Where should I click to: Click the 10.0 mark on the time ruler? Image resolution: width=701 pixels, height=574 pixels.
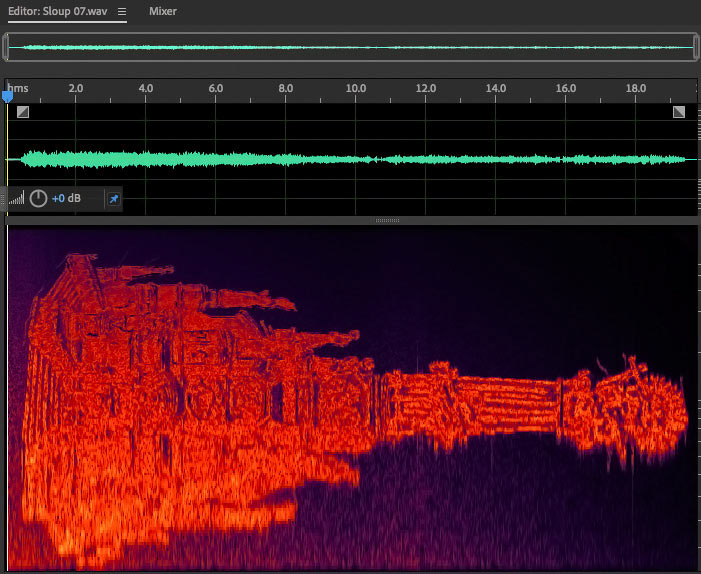tap(356, 88)
